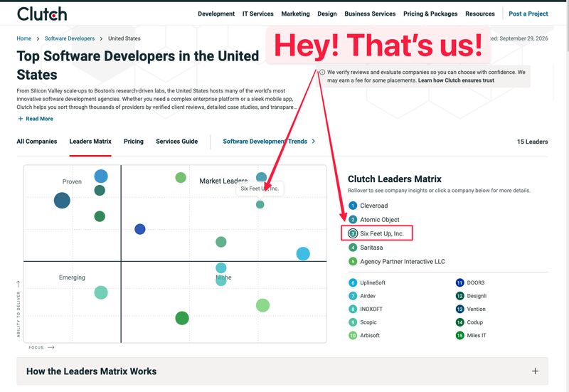The height and width of the screenshot is (392, 569).
Task: Switch to the All Companies tab
Action: click(37, 142)
